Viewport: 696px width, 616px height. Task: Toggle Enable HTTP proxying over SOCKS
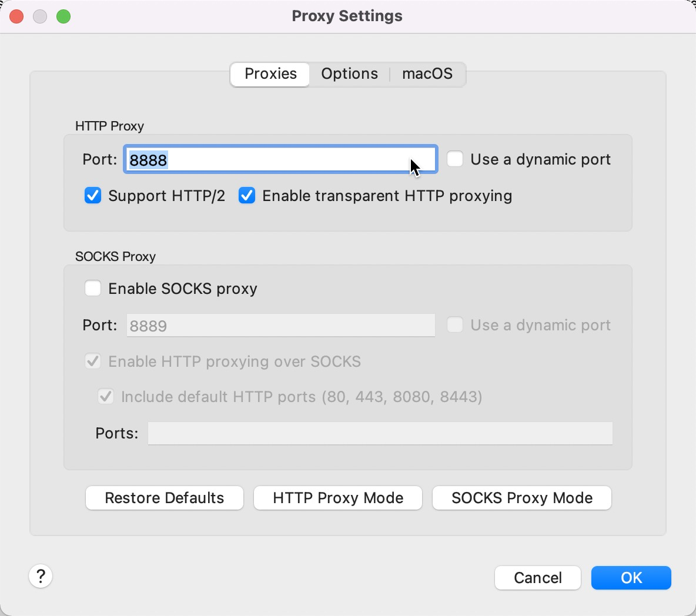93,361
